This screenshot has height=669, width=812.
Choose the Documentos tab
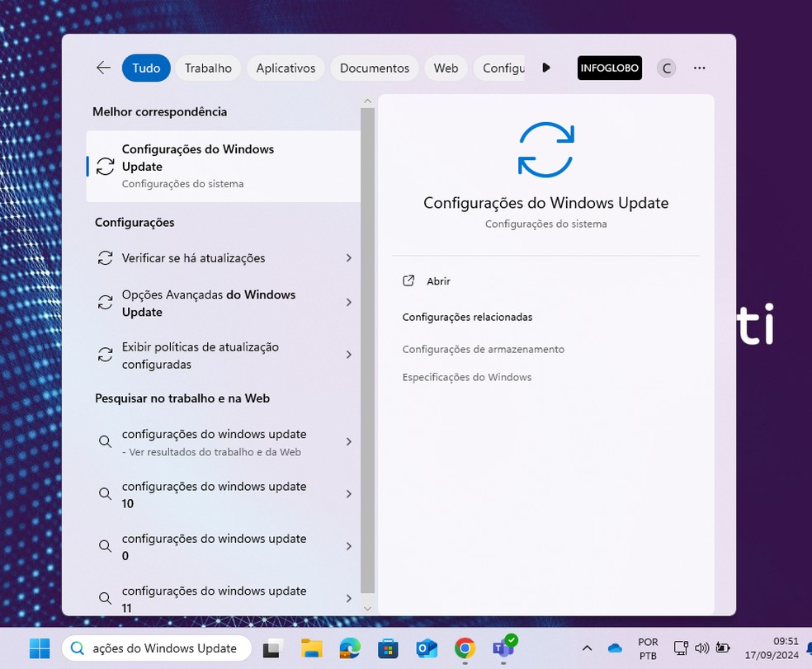click(375, 68)
